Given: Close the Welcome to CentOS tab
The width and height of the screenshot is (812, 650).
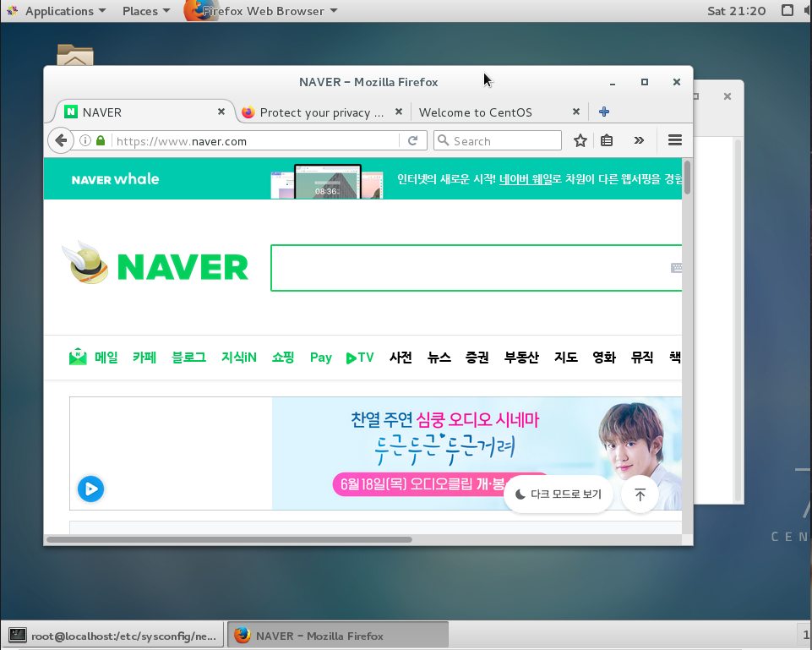Looking at the screenshot, I should (x=576, y=112).
